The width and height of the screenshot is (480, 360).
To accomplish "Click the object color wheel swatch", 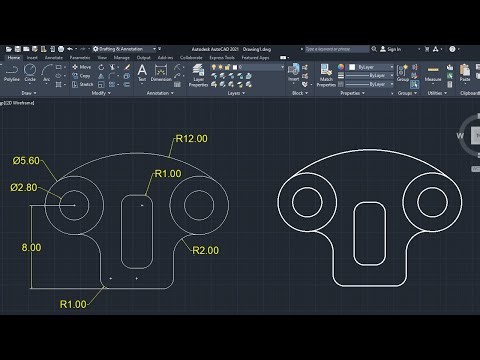I will [x=341, y=67].
